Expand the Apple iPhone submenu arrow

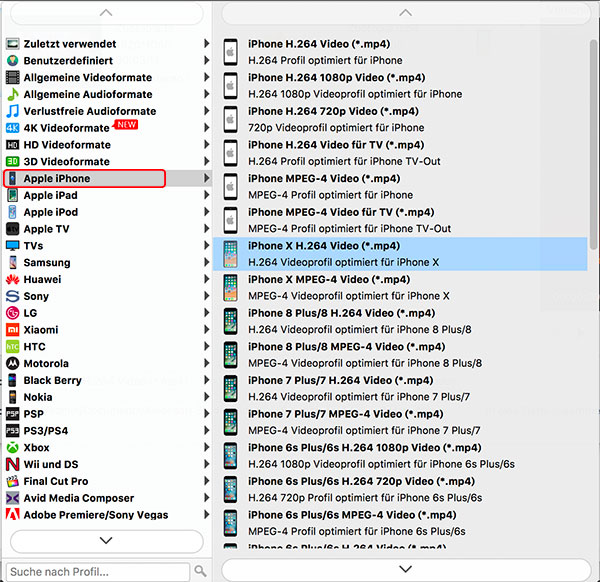(x=207, y=178)
